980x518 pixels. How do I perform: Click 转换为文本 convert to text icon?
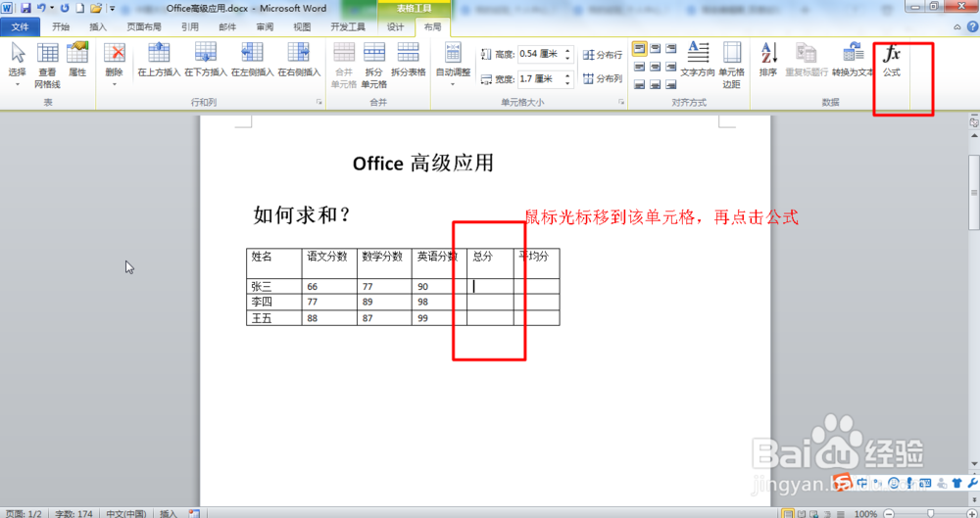[x=854, y=61]
